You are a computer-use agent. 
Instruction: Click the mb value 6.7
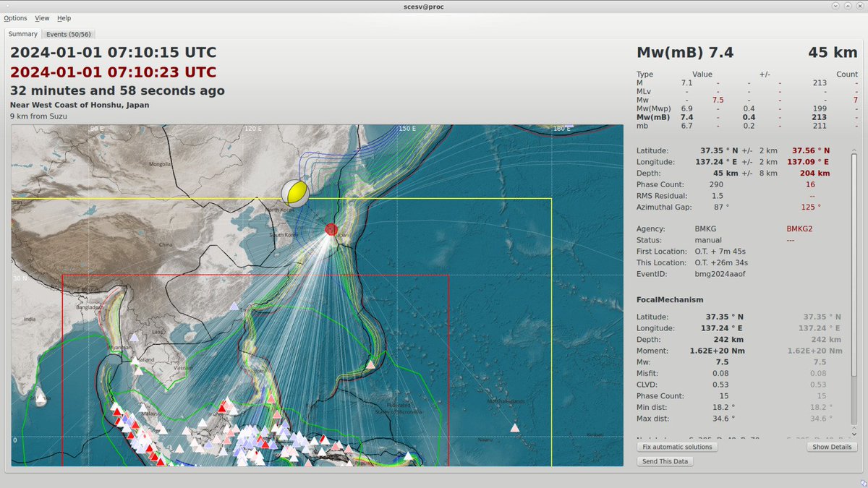(x=686, y=125)
